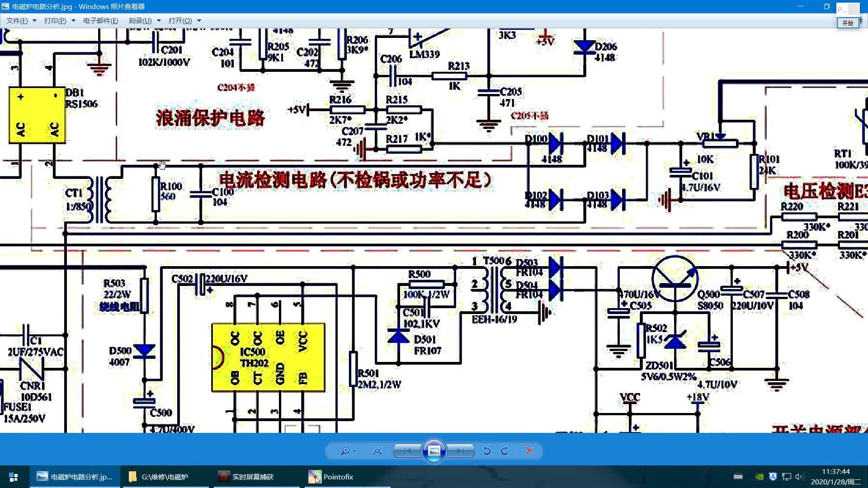Viewport: 868px width, 488px height.
Task: Start the slide show
Action: click(x=434, y=450)
